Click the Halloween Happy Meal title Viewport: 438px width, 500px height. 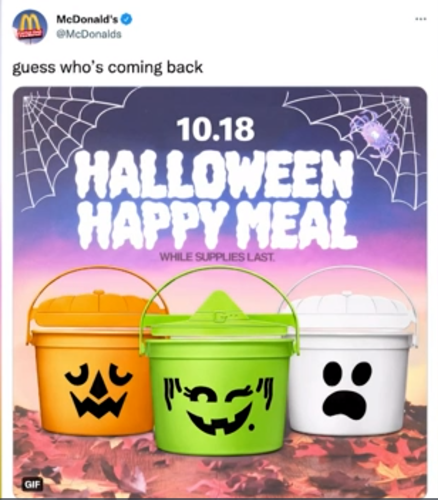(x=213, y=199)
